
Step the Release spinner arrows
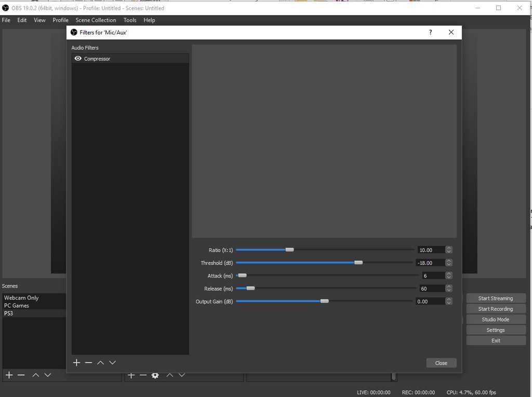[x=449, y=289]
